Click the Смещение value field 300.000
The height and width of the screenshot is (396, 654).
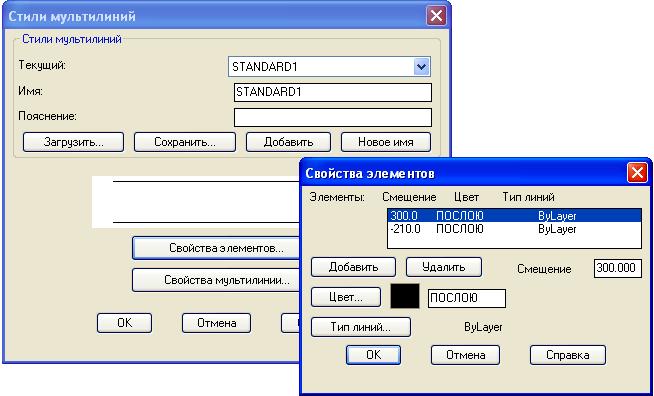click(618, 268)
